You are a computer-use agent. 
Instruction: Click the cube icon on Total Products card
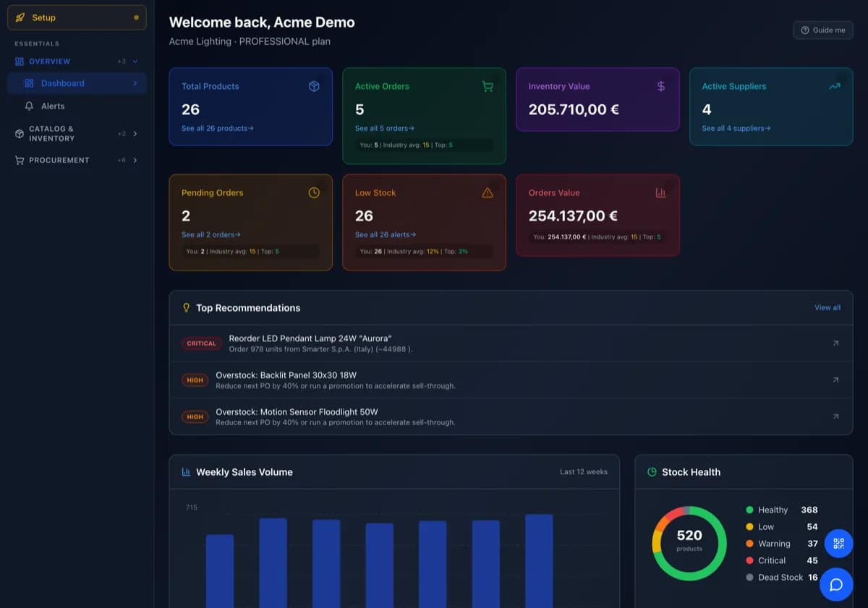click(x=314, y=86)
